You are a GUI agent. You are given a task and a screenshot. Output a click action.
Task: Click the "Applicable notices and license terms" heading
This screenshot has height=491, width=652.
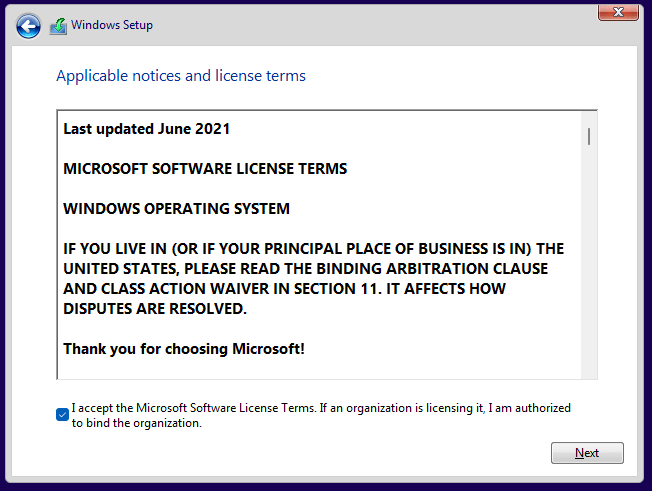[181, 76]
